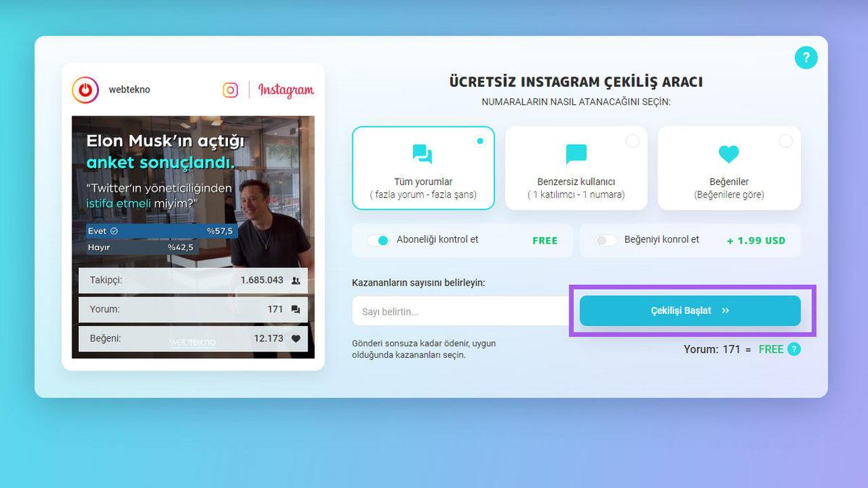Click the chat icon on Benzersiz kullanıcı card
The width and height of the screenshot is (868, 488).
(x=575, y=153)
